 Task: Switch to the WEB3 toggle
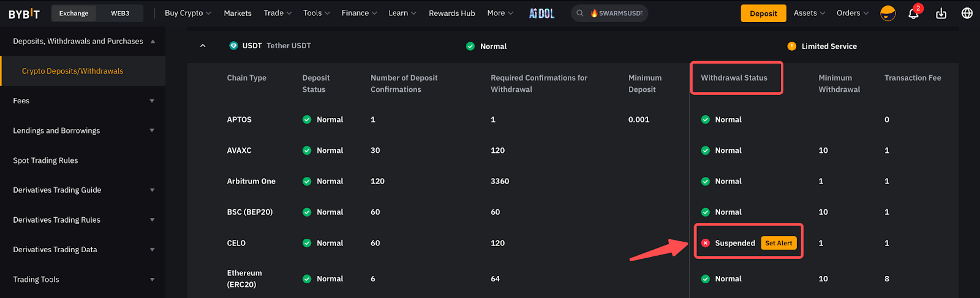point(120,13)
